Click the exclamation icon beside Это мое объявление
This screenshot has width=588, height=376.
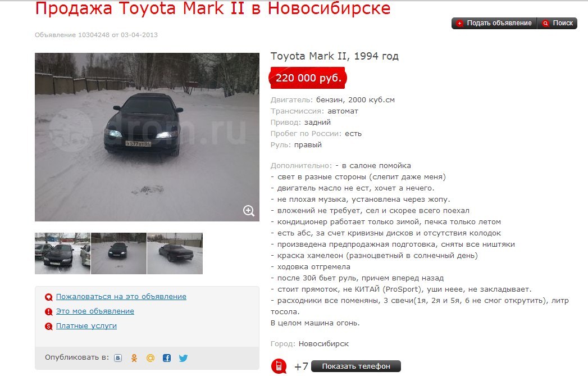pyautogui.click(x=49, y=311)
